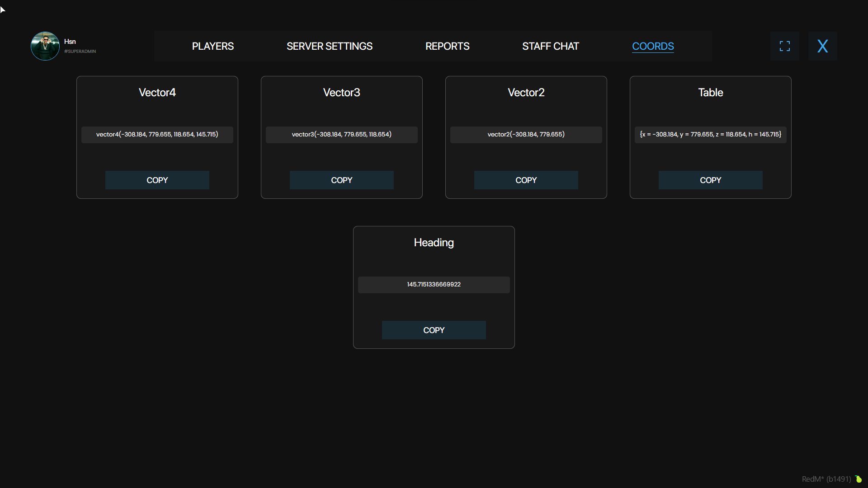Open the fullscreen toggle icon
The width and height of the screenshot is (868, 488).
(x=784, y=46)
